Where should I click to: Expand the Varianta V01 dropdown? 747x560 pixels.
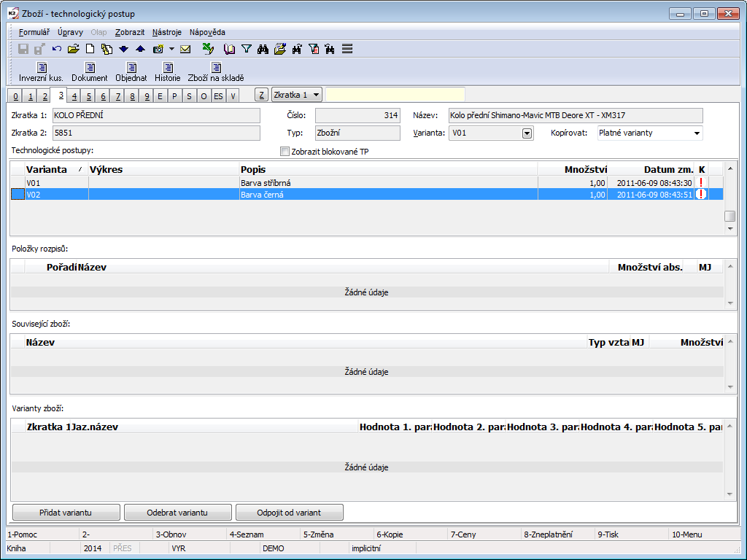point(527,133)
